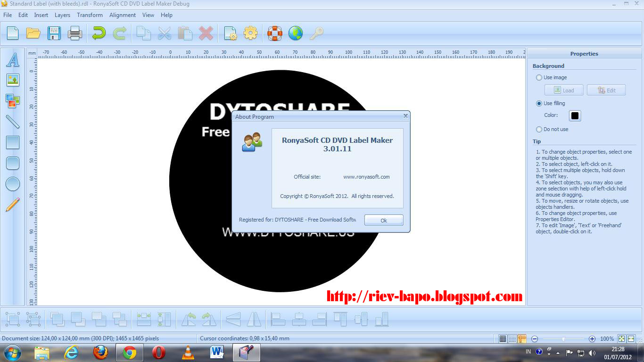Zoom out with the minus button

[x=535, y=338]
